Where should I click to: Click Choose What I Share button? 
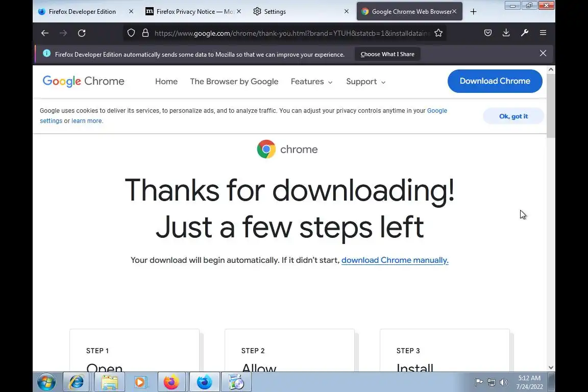387,54
